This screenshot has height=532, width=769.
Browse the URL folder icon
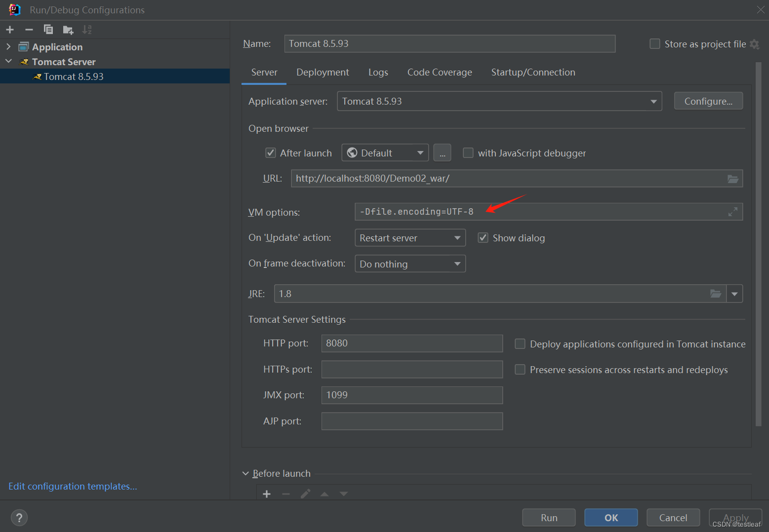(733, 179)
